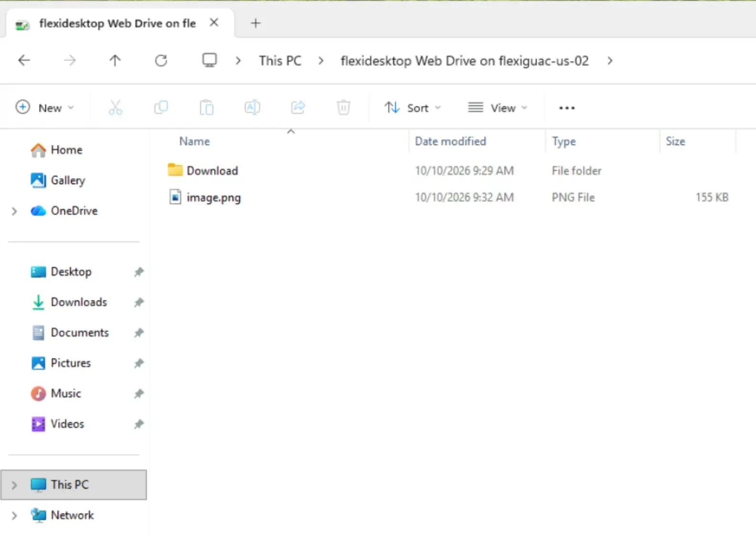The width and height of the screenshot is (756, 538).
Task: Click the pin icon beside Downloads
Action: [x=139, y=302]
